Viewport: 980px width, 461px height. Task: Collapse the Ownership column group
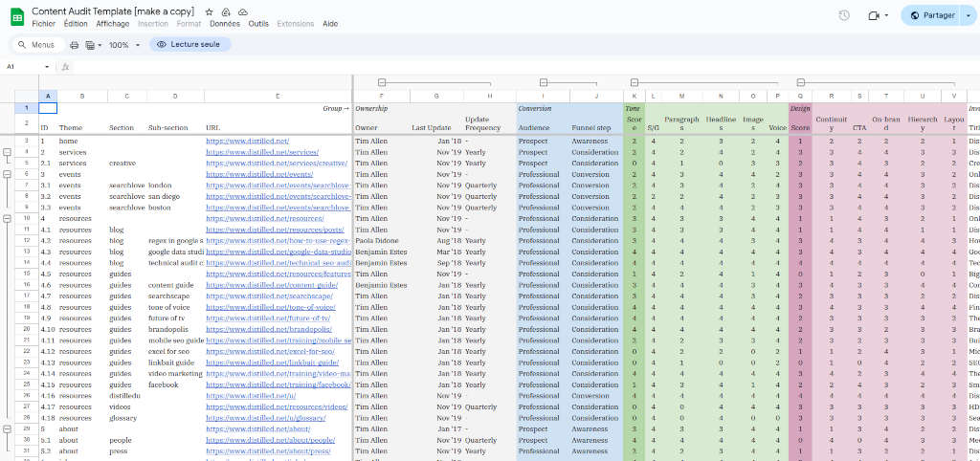(x=382, y=82)
